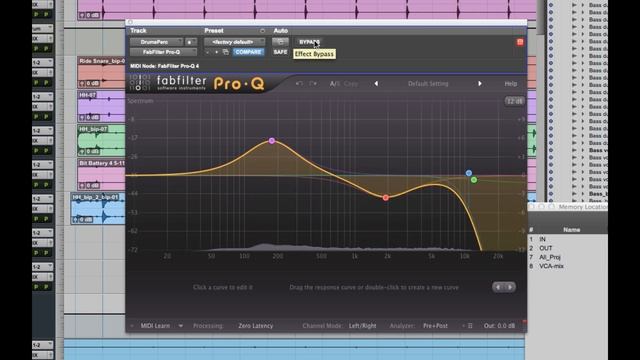Open the DrumsPerc track selector
This screenshot has width=640, height=360.
[x=156, y=42]
